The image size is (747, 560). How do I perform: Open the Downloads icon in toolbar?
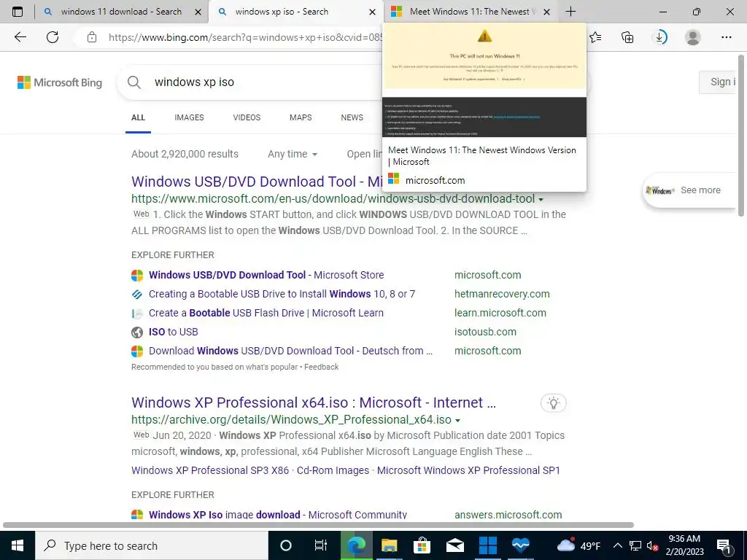click(659, 37)
